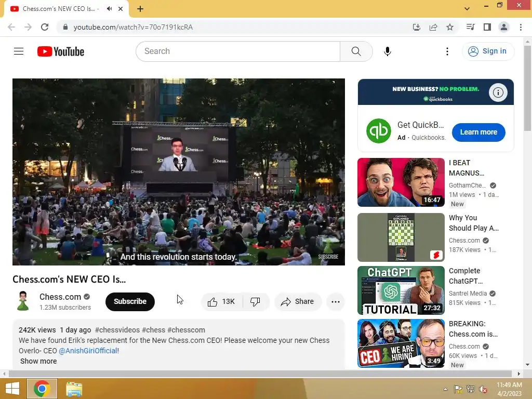Click Learn more on QuickBooks ad
The image size is (532, 399).
pyautogui.click(x=478, y=132)
